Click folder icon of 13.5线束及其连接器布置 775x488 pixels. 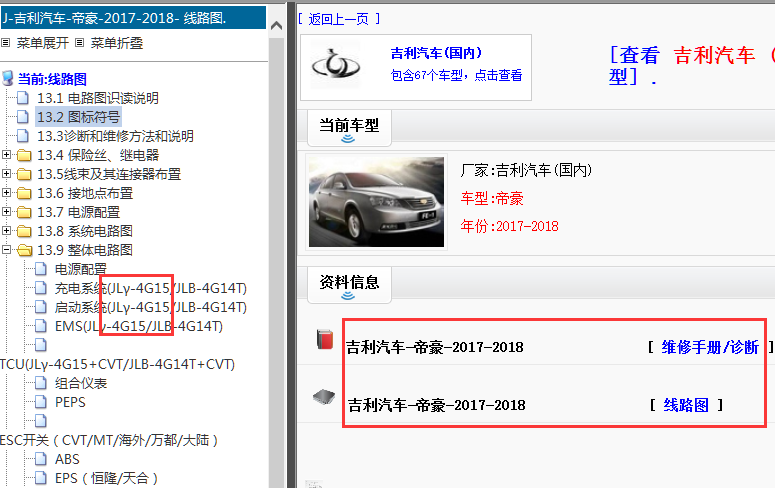click(24, 174)
